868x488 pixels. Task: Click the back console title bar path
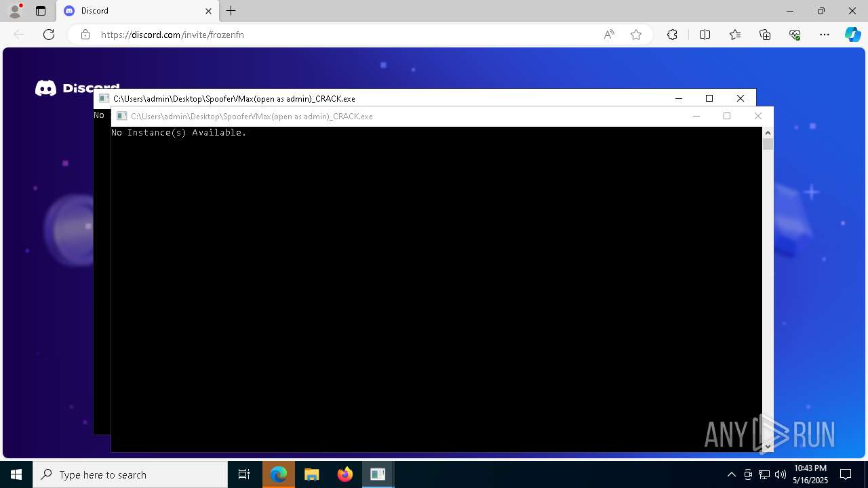(234, 98)
